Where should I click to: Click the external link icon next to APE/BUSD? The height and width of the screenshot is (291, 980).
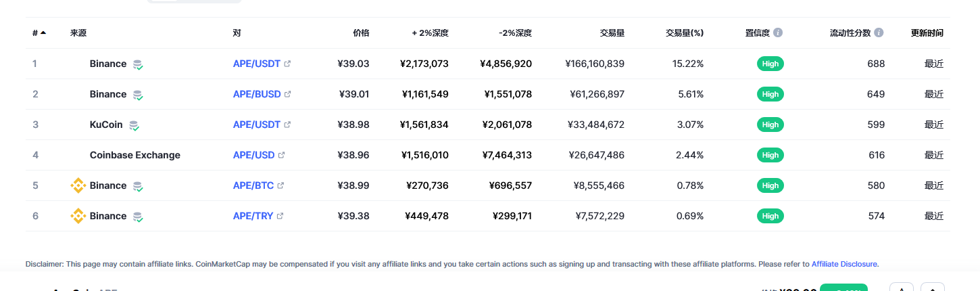(288, 94)
